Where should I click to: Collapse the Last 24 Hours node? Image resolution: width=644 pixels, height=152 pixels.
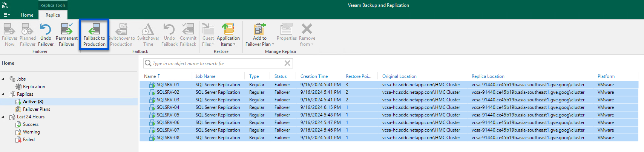pyautogui.click(x=3, y=117)
